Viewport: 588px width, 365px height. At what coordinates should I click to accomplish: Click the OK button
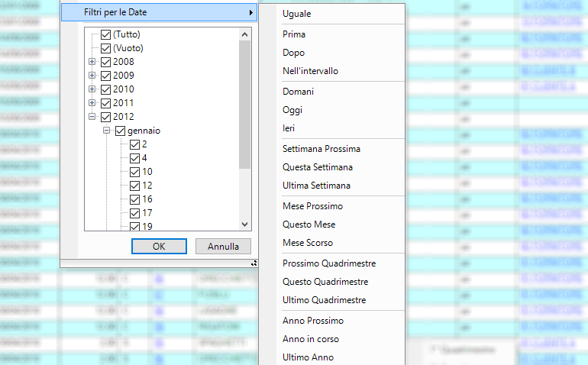(x=159, y=247)
